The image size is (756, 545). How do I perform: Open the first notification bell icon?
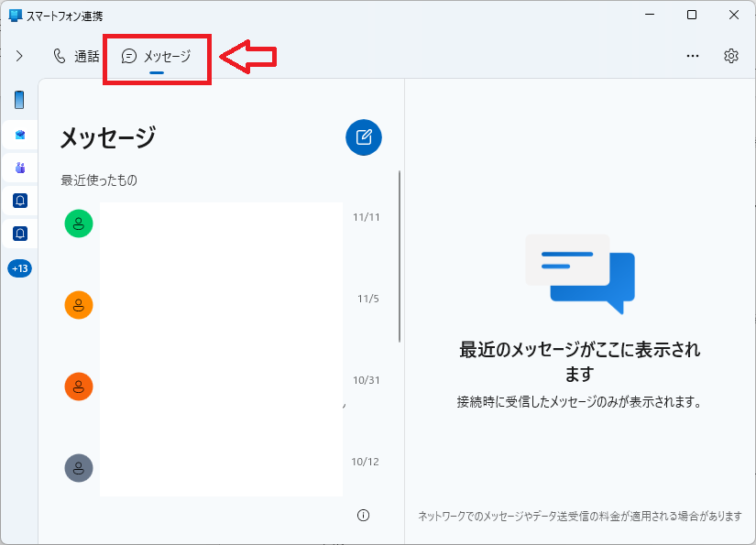(19, 201)
